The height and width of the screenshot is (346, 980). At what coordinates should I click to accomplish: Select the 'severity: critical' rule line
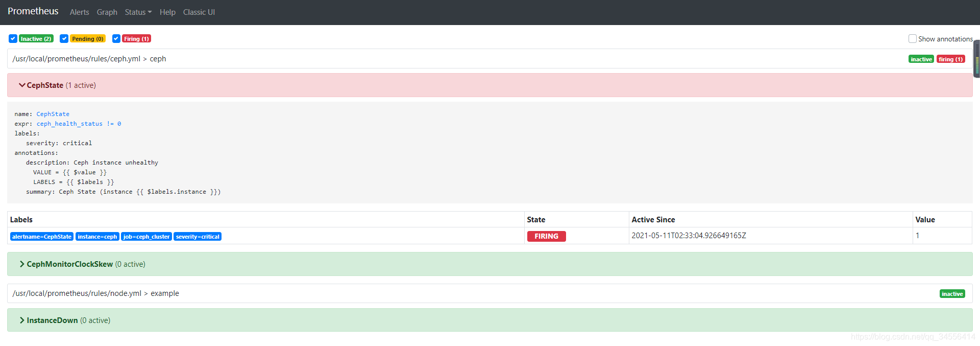click(59, 143)
